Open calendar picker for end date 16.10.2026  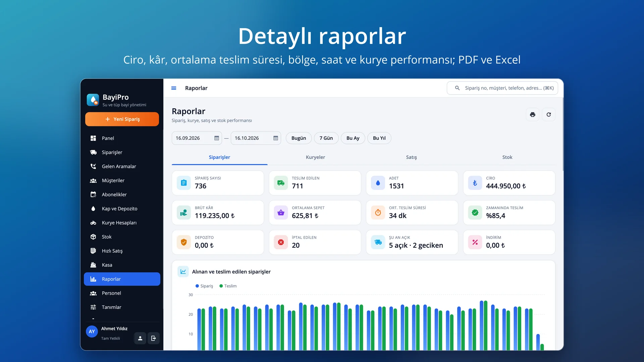(276, 138)
